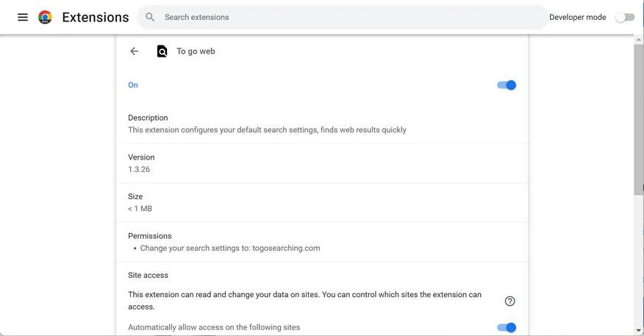
Task: Click the To go web name
Action: (x=196, y=51)
